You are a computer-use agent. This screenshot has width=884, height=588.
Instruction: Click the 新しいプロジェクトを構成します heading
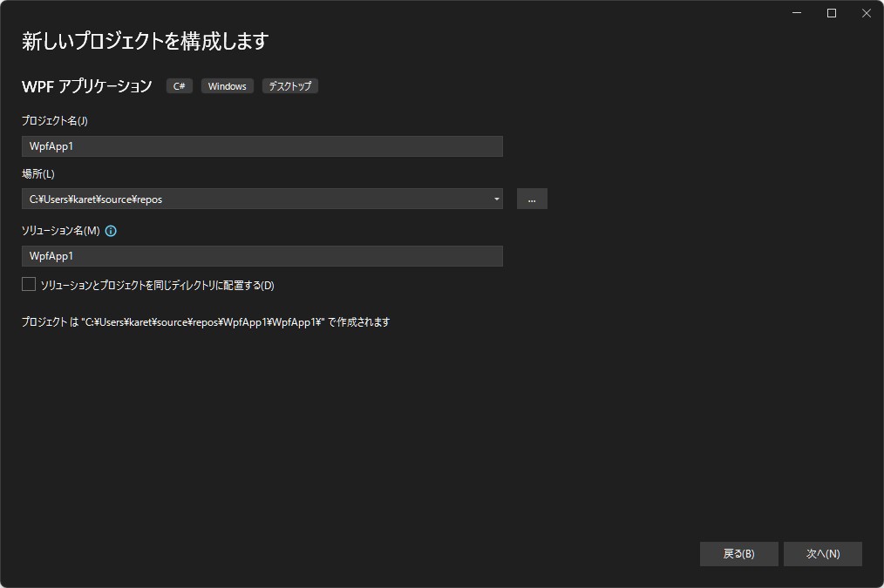(x=145, y=41)
